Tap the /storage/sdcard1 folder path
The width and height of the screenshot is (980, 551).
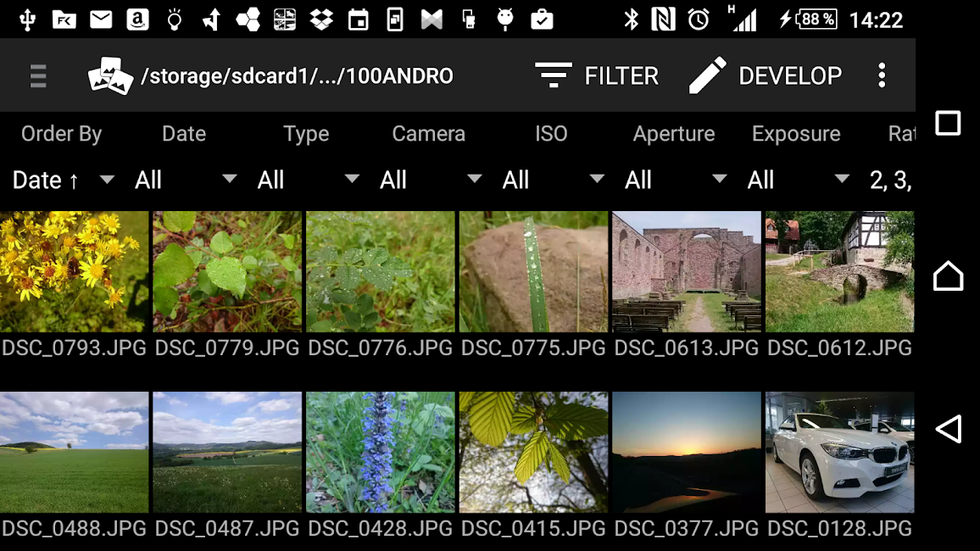click(297, 76)
